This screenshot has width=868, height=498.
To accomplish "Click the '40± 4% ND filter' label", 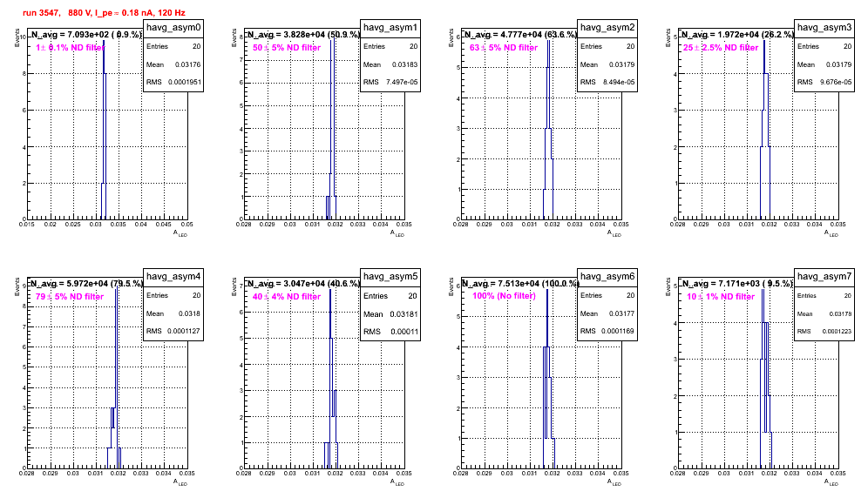I will (287, 297).
